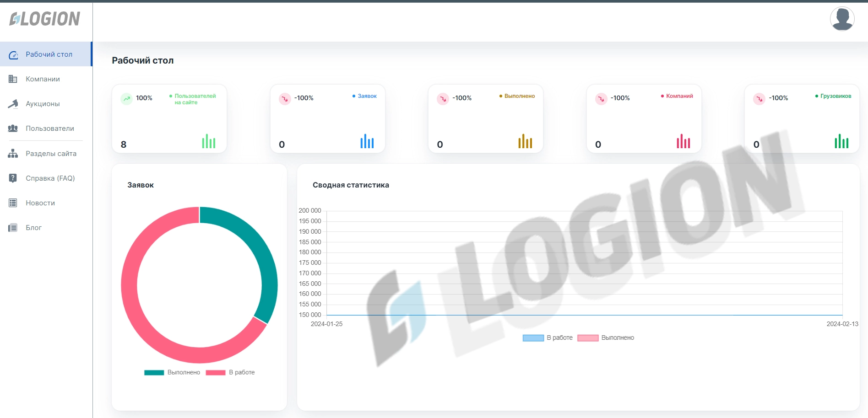868x418 pixels.
Task: Click green bar chart icon on users card
Action: pyautogui.click(x=209, y=141)
